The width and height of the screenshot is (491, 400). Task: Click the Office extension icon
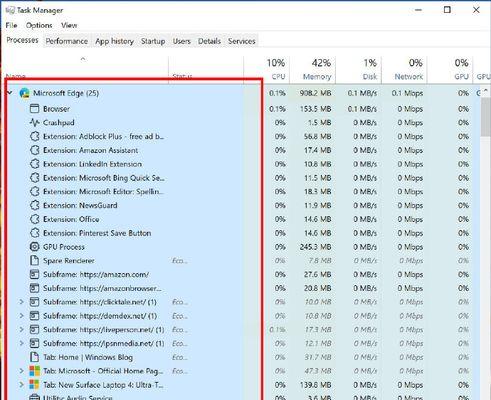(x=35, y=219)
